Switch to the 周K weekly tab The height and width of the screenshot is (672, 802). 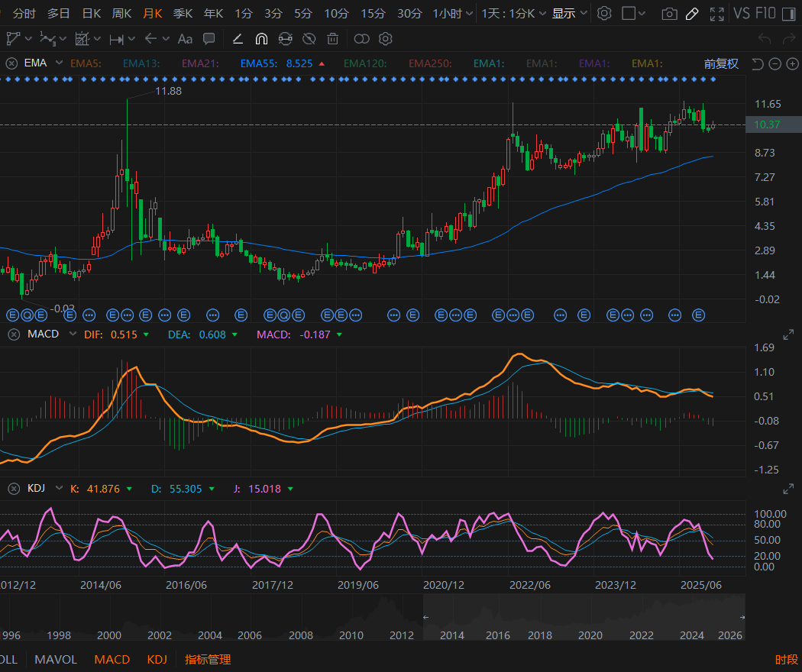121,13
